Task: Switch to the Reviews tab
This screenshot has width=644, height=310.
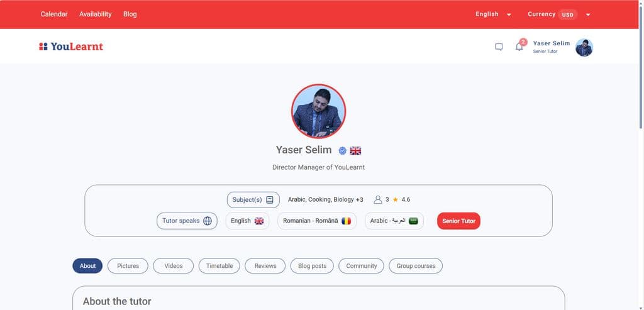Action: 265,266
